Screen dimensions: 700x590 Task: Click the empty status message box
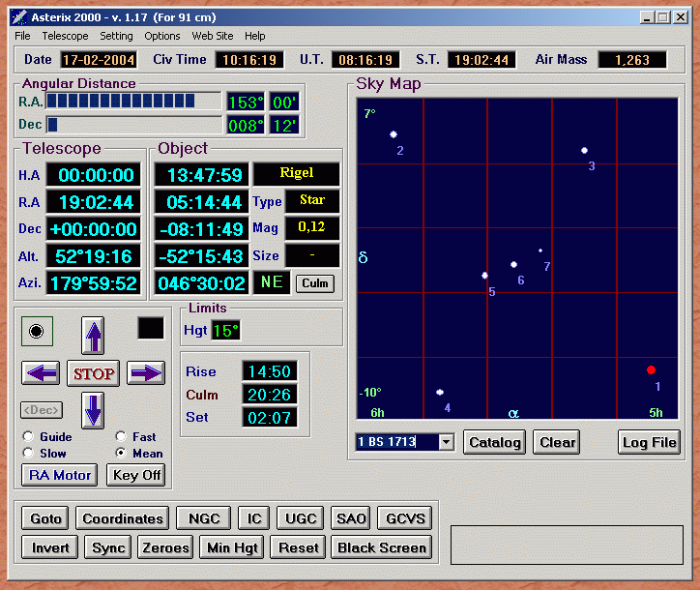(x=567, y=545)
